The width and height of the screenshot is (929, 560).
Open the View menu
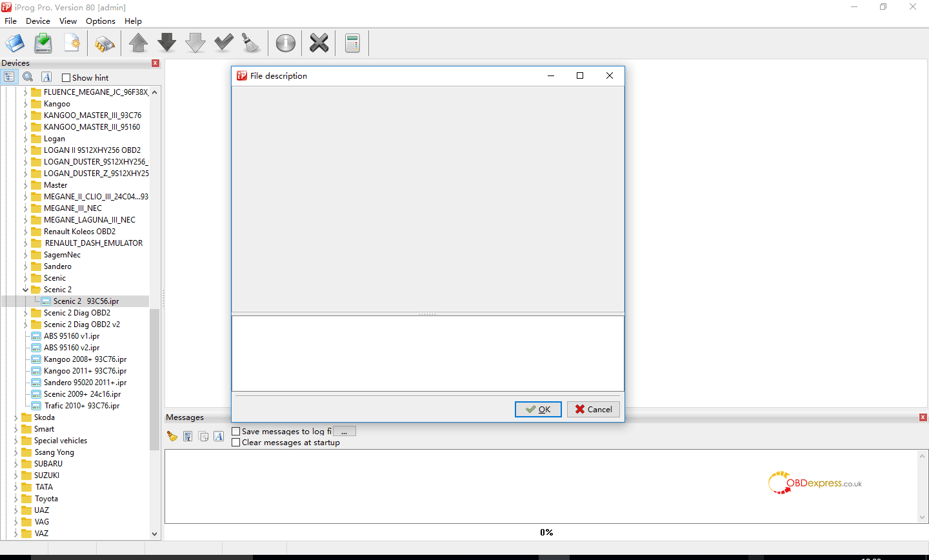tap(68, 21)
